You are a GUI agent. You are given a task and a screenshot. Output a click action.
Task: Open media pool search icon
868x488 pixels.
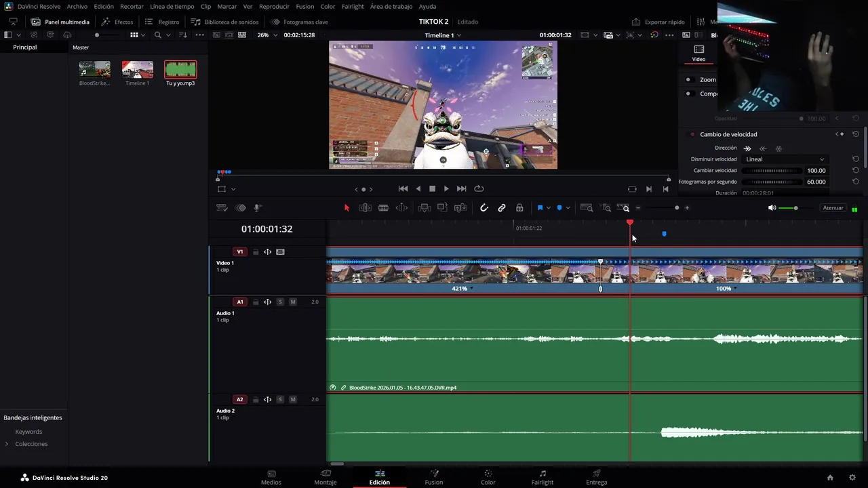tap(158, 35)
